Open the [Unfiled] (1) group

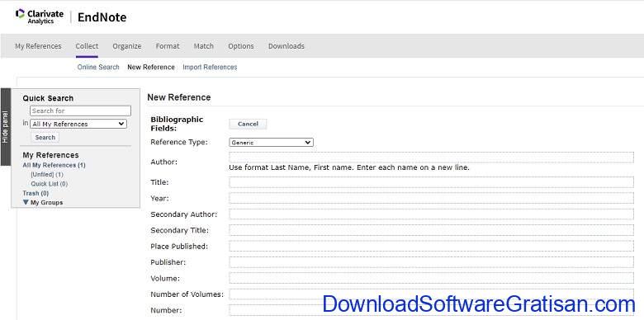pyautogui.click(x=47, y=174)
